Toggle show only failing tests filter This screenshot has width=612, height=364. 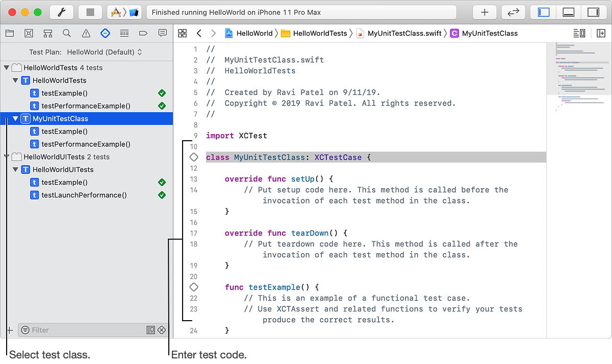tap(162, 330)
